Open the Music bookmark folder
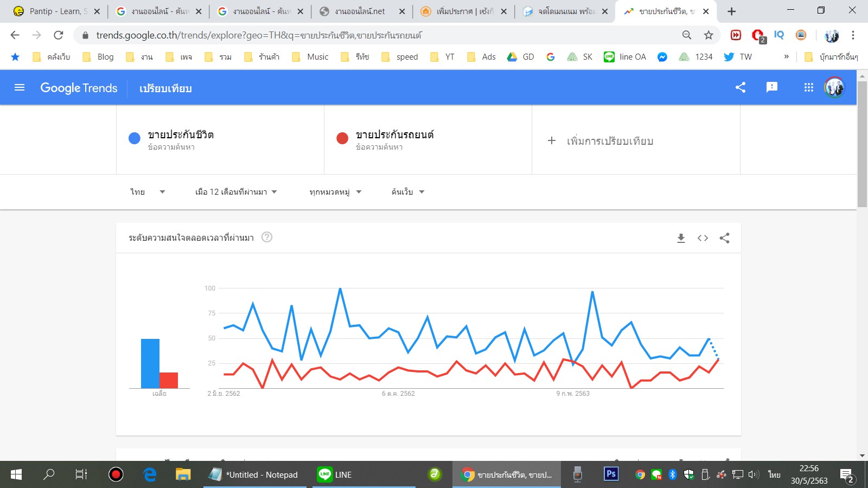This screenshot has width=868, height=488. 310,56
